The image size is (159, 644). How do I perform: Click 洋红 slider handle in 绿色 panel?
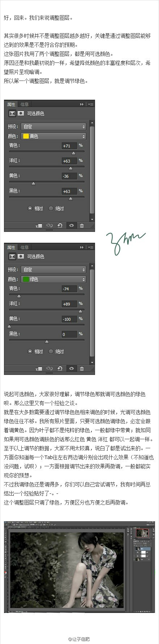80,311
